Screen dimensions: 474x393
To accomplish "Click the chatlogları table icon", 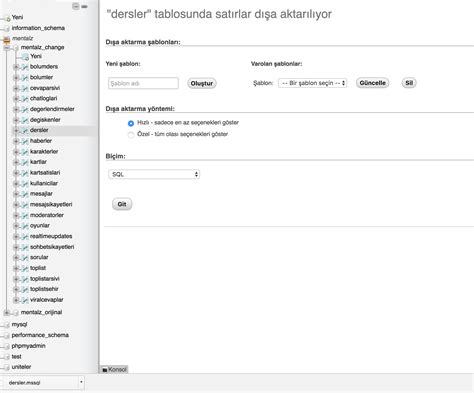I will coord(25,99).
